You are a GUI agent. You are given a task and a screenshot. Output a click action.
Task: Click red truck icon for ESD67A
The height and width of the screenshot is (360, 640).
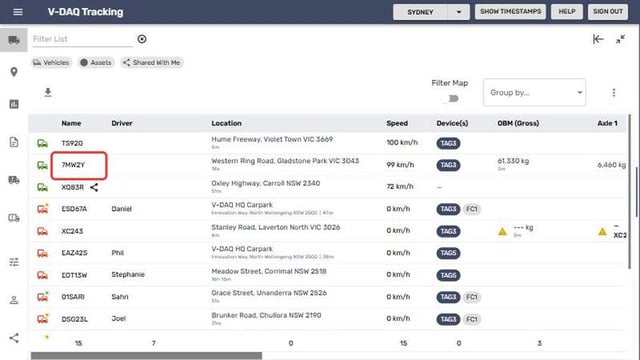click(42, 209)
